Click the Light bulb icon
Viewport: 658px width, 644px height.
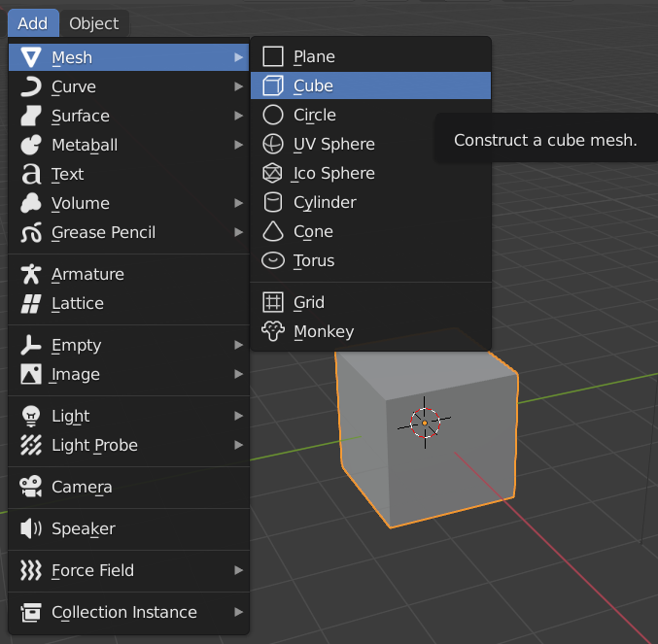(31, 416)
